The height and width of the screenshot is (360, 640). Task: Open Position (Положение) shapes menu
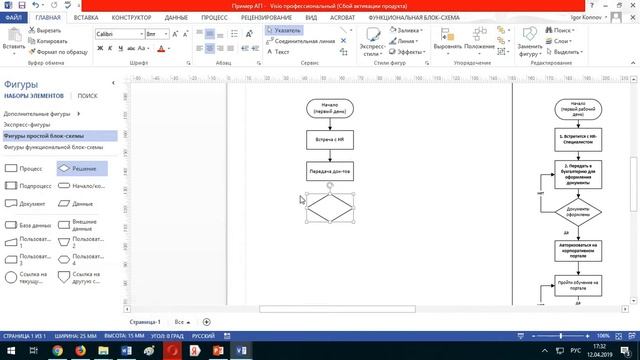click(x=479, y=42)
